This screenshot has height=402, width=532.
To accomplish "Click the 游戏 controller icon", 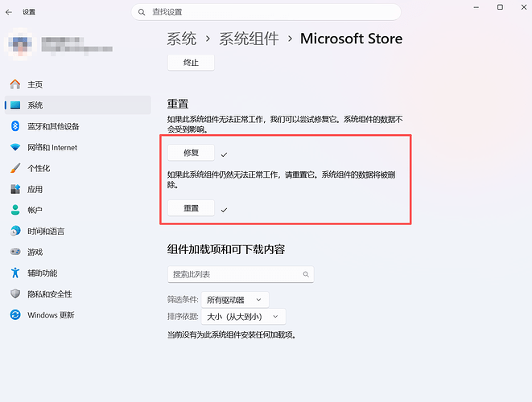I will tap(15, 252).
